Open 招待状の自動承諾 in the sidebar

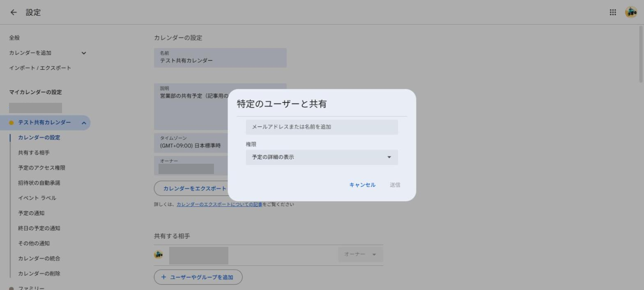coord(39,183)
